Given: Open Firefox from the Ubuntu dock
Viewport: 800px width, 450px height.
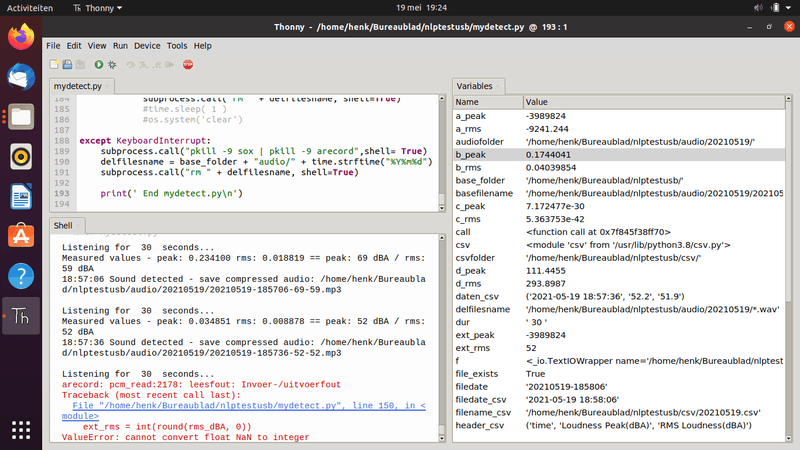Looking at the screenshot, I should tap(21, 37).
